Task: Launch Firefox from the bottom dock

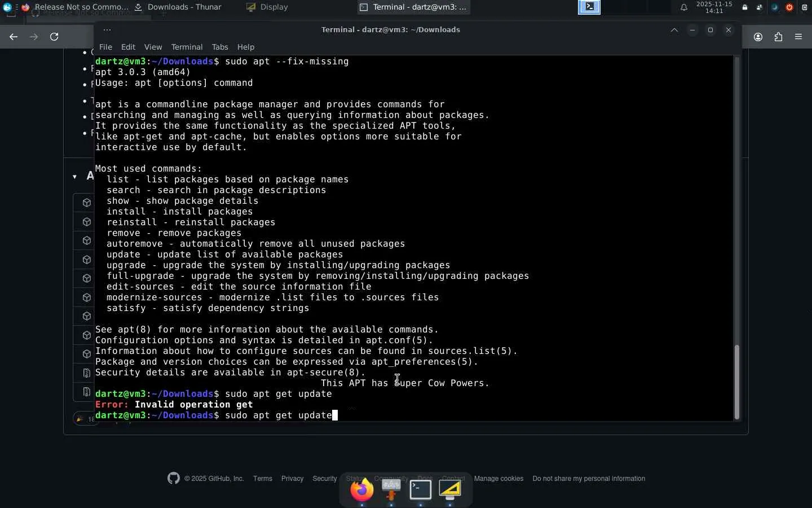Action: 362,489
